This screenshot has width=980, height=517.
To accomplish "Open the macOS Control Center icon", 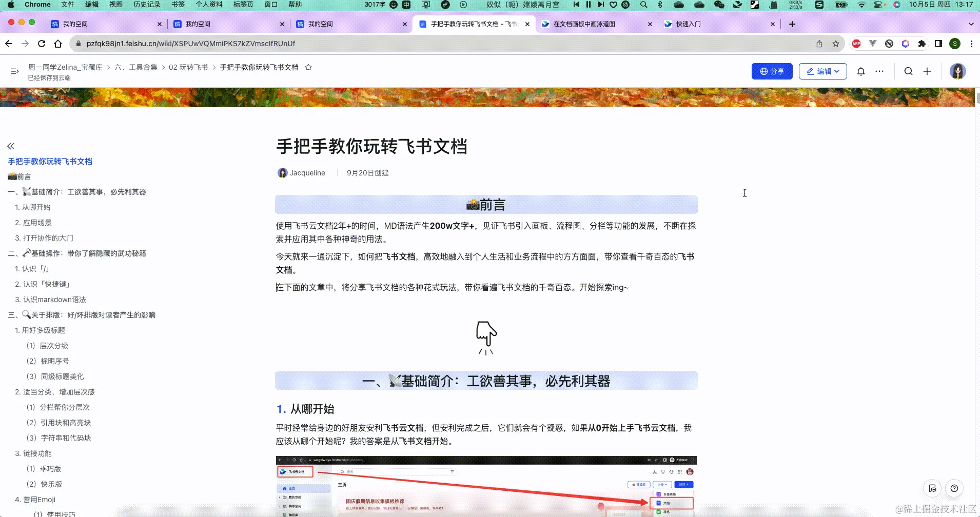I will pos(878,5).
